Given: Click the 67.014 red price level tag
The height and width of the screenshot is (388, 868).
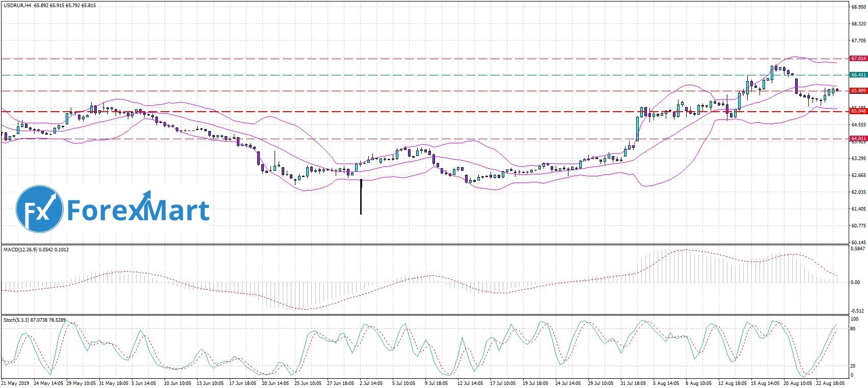Looking at the screenshot, I should point(858,59).
